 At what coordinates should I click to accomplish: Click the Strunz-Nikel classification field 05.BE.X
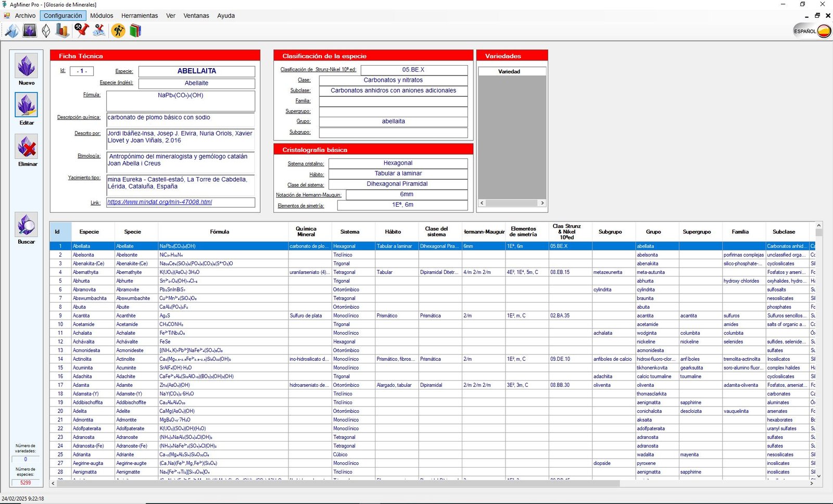414,70
